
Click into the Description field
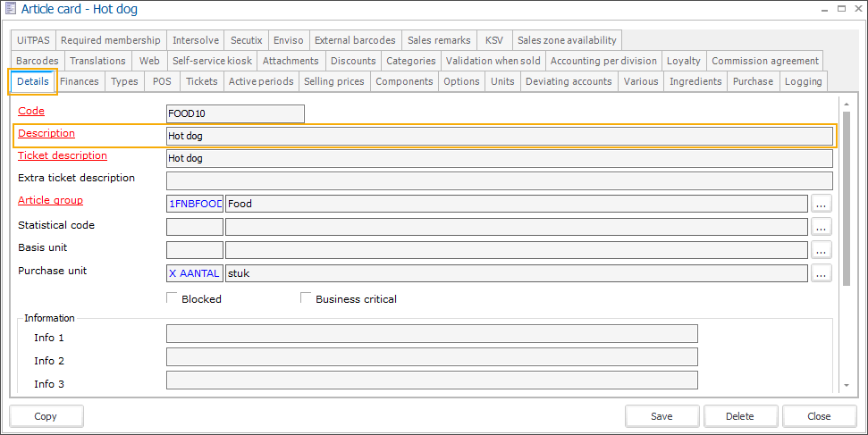[x=499, y=136]
